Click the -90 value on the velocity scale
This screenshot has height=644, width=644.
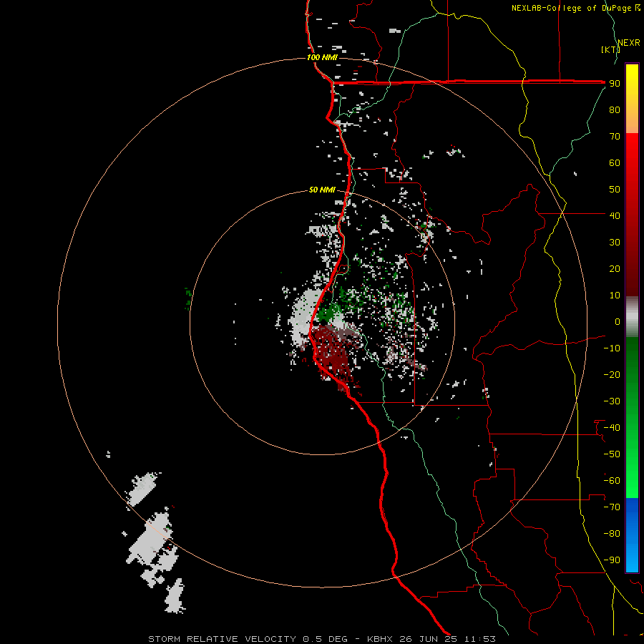point(612,560)
